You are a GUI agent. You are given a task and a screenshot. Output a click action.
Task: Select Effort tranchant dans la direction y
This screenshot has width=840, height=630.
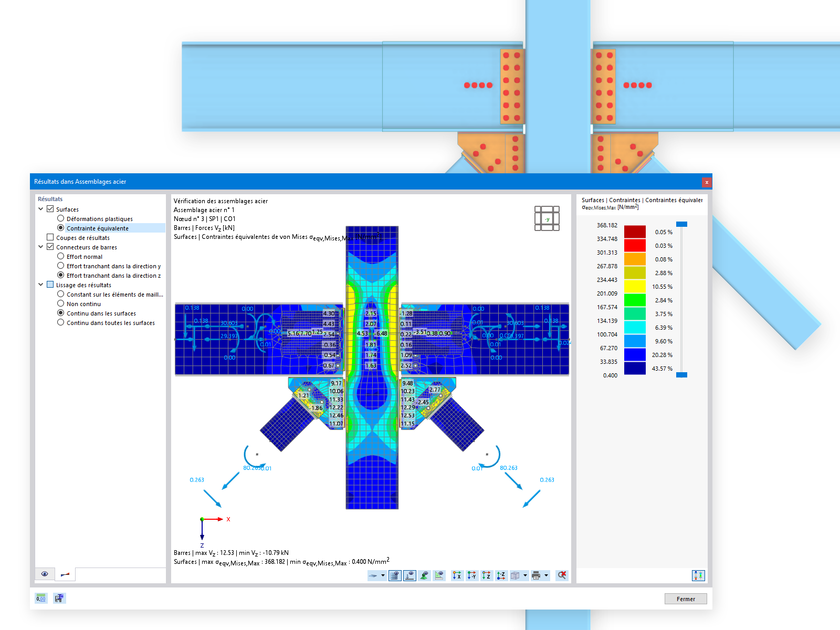(114, 266)
